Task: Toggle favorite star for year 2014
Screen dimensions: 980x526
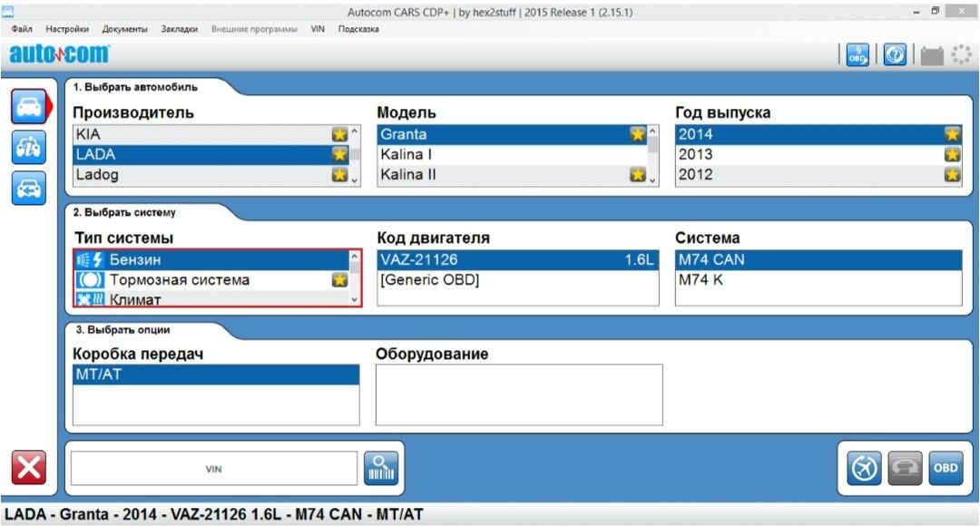Action: tap(952, 134)
